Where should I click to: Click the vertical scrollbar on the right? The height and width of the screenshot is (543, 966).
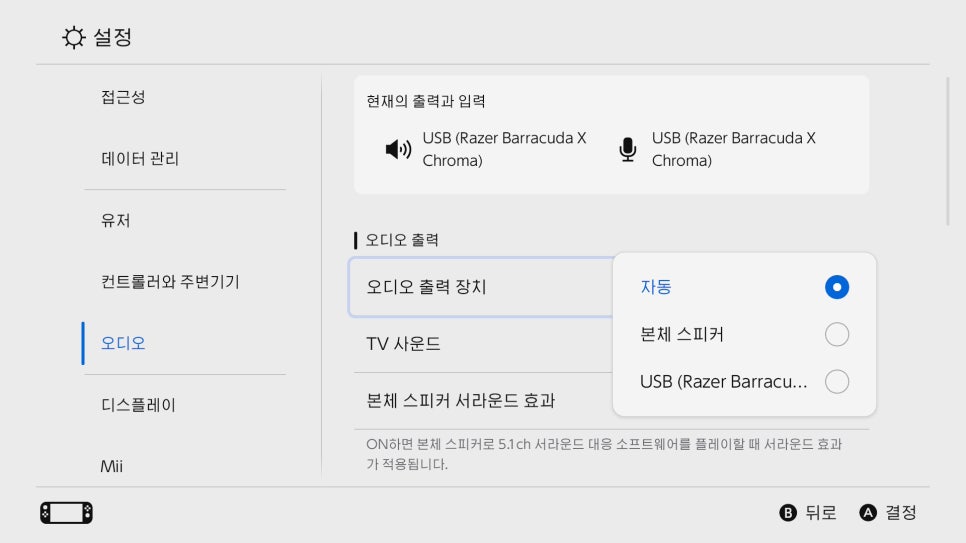pos(948,150)
